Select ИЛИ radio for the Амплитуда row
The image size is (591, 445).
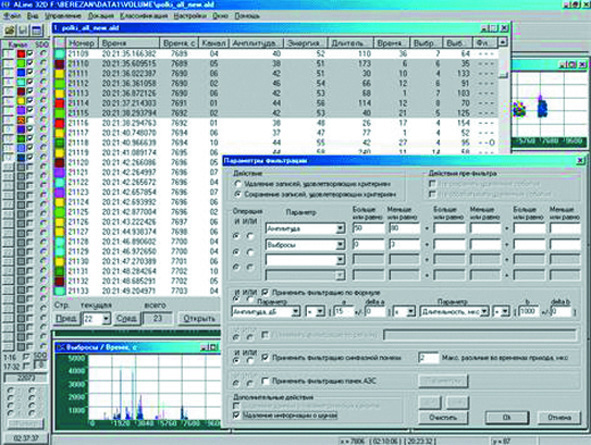click(x=250, y=236)
